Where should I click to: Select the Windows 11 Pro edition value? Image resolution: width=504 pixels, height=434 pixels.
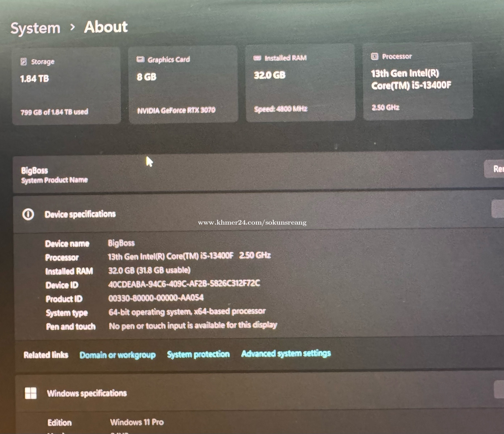[x=137, y=422]
